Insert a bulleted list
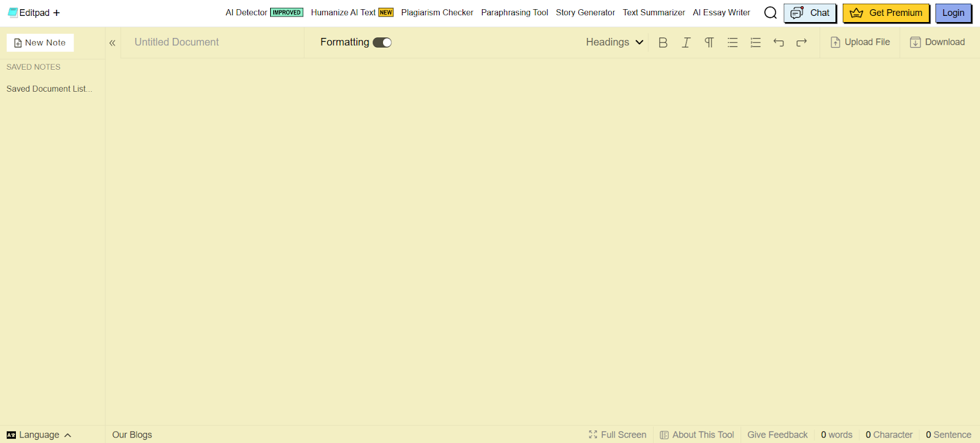 (733, 42)
